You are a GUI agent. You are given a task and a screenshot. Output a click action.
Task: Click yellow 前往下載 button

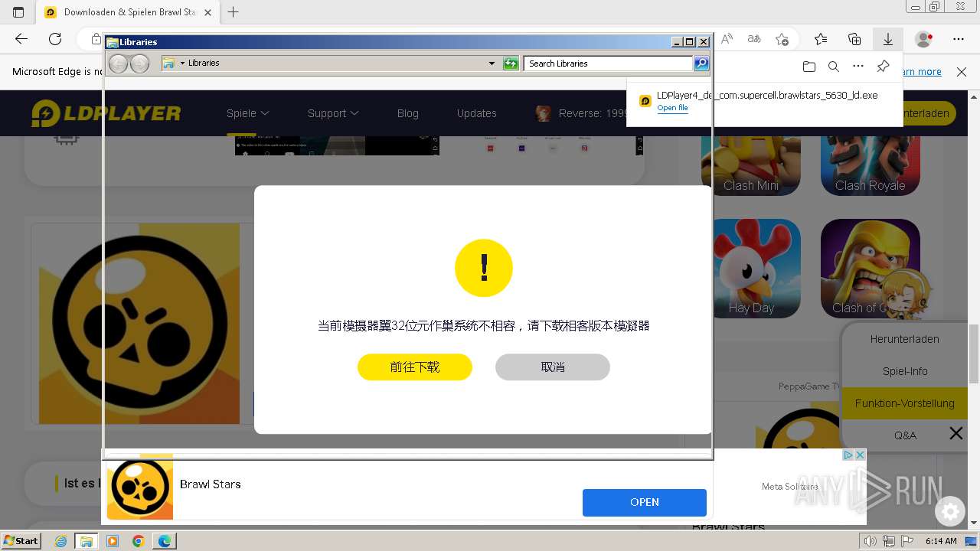[x=415, y=367]
